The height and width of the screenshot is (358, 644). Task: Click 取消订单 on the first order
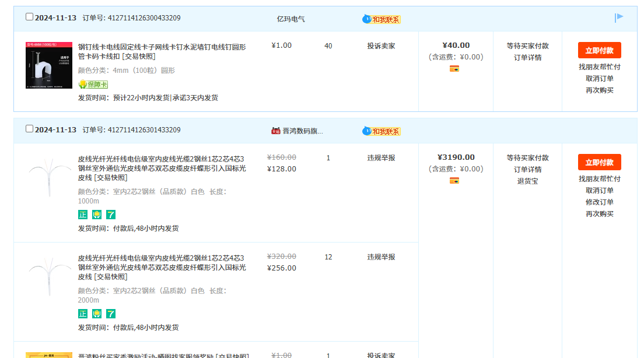(x=600, y=78)
